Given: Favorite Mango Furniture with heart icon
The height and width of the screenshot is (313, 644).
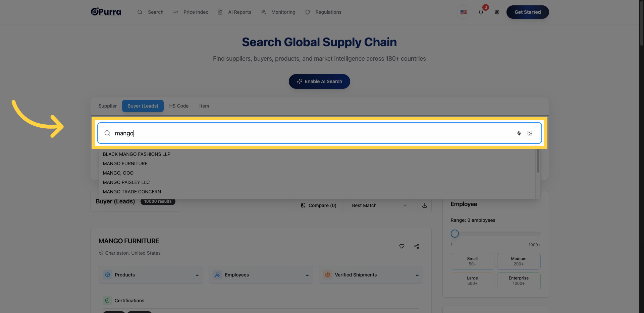Looking at the screenshot, I should 402,246.
